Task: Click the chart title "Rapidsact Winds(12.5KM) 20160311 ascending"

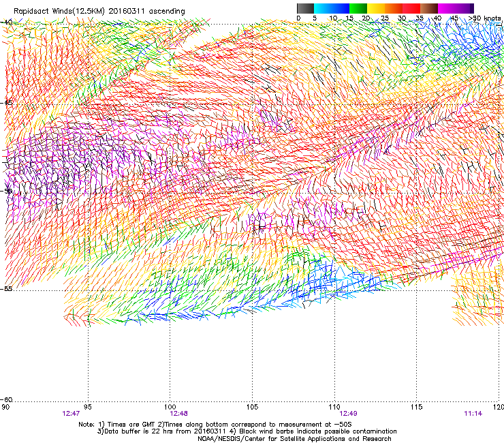Action: [x=99, y=12]
